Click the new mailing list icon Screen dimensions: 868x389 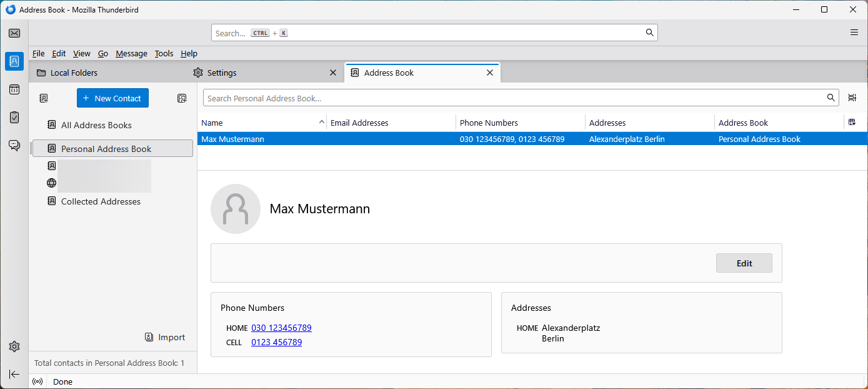[182, 98]
